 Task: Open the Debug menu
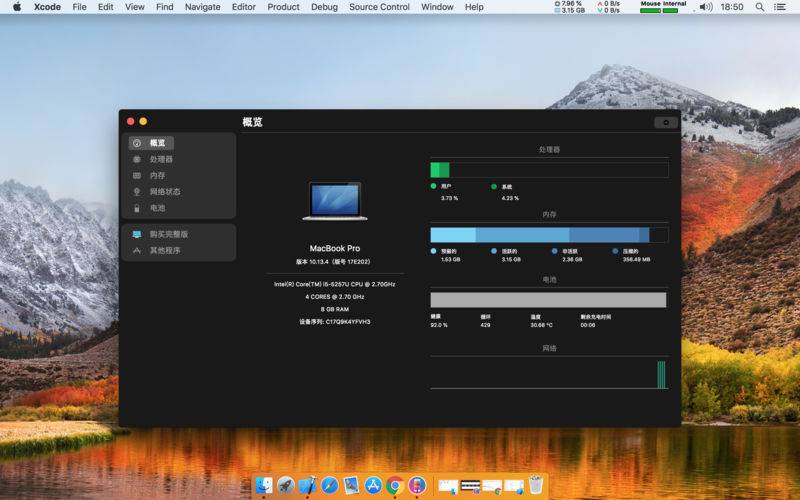click(x=324, y=7)
